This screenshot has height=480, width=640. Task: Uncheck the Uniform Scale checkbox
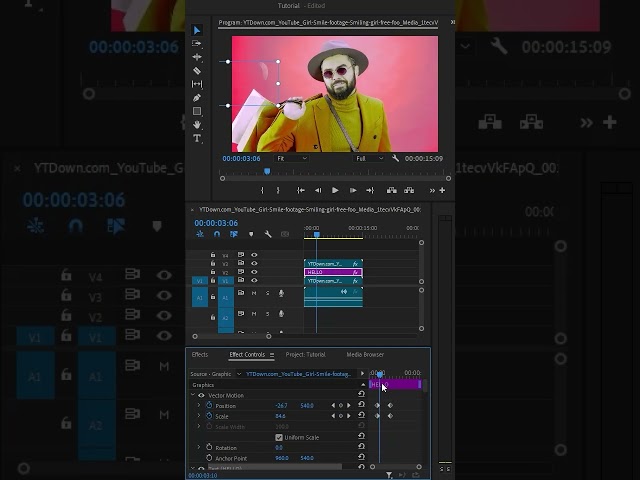tap(279, 437)
